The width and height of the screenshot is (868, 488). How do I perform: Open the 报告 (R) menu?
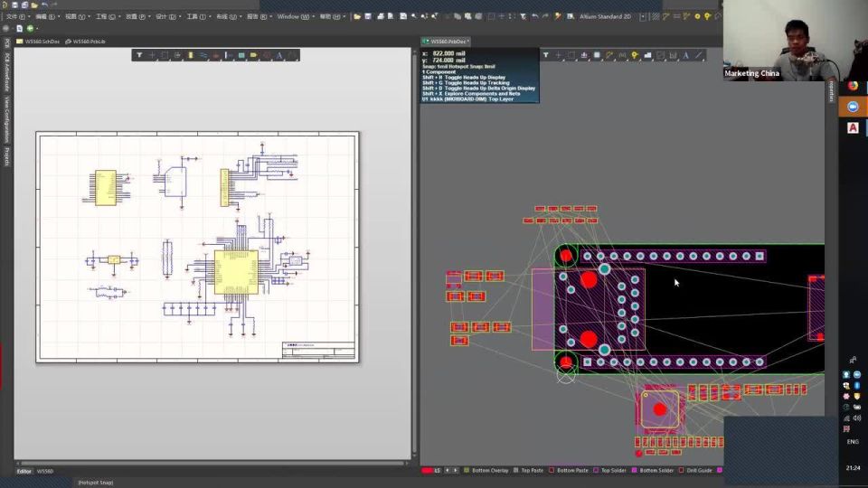click(x=258, y=16)
